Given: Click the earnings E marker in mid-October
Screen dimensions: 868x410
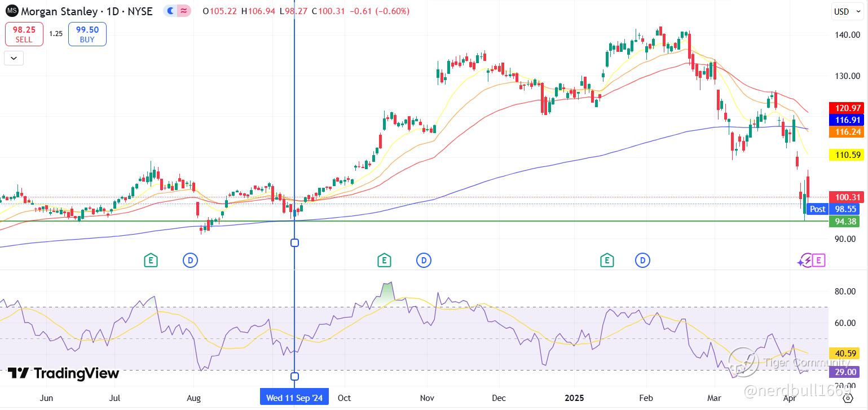Looking at the screenshot, I should (x=384, y=260).
